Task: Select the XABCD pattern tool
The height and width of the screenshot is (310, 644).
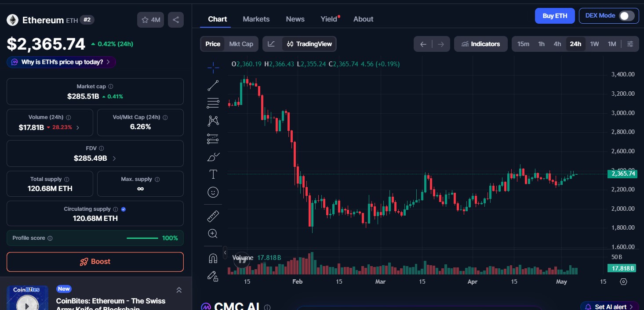Action: coord(213,121)
